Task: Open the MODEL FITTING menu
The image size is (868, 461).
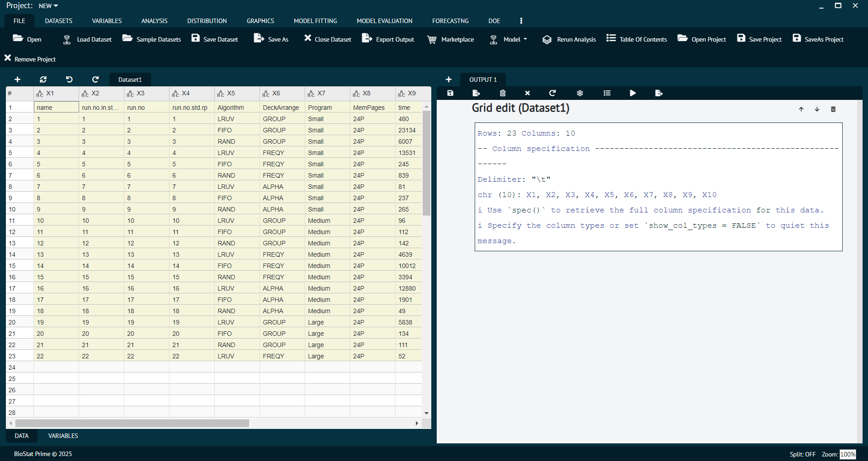Action: [x=316, y=21]
